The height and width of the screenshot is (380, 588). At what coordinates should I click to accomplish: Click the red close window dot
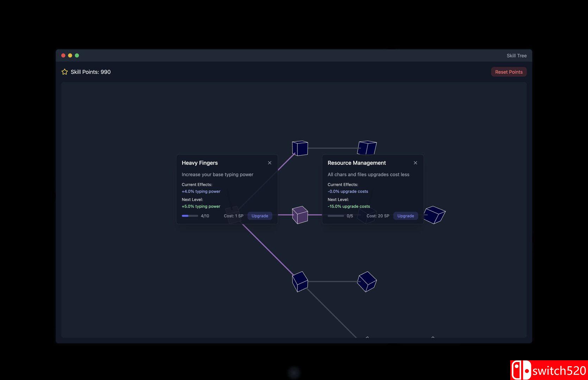63,56
